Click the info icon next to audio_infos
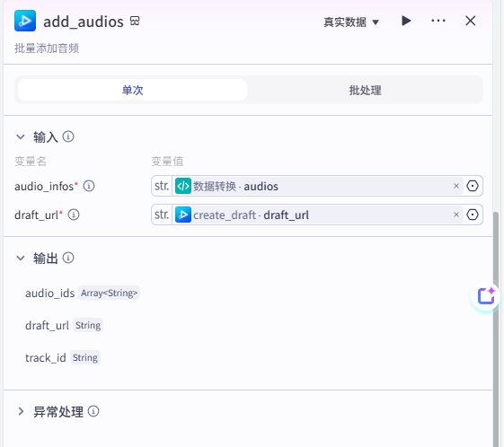The width and height of the screenshot is (504, 447). pos(89,186)
